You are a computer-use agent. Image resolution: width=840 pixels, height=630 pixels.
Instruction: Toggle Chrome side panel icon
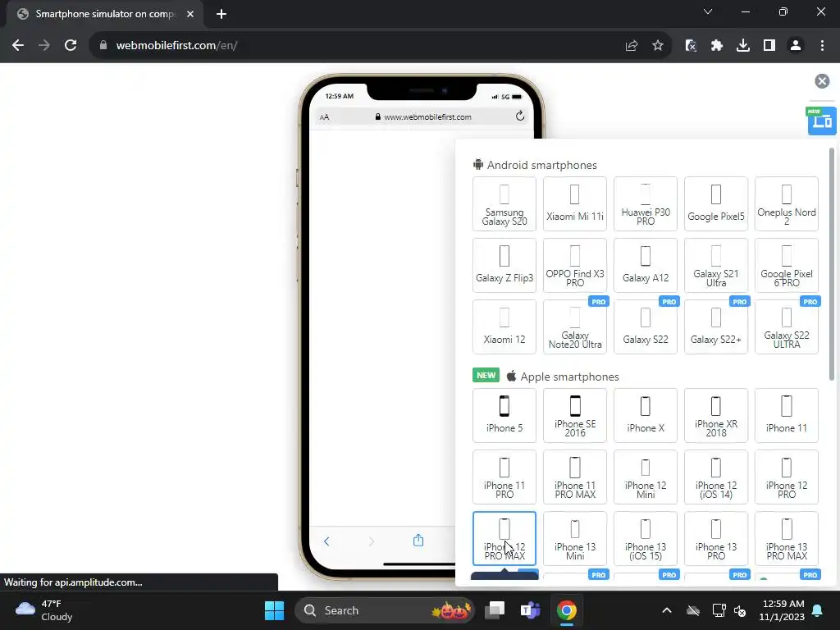(x=769, y=46)
